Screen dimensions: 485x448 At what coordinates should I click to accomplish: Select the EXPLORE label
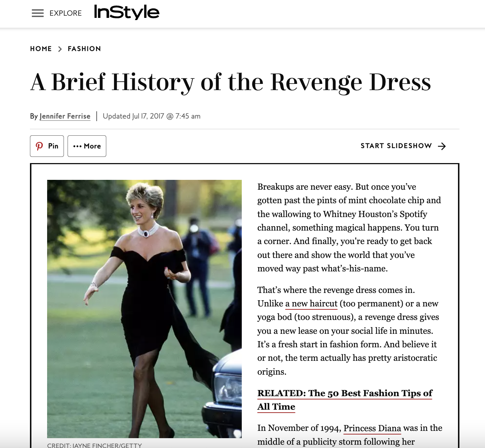(66, 13)
